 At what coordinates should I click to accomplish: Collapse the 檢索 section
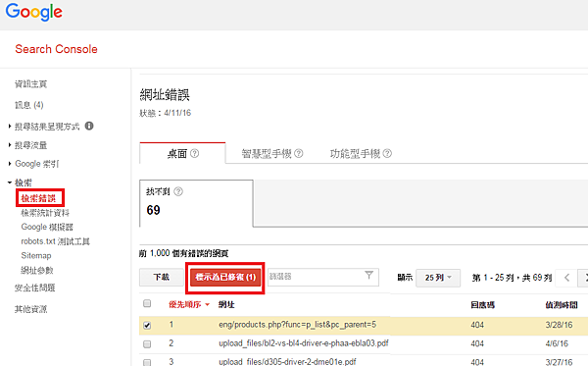tap(23, 183)
